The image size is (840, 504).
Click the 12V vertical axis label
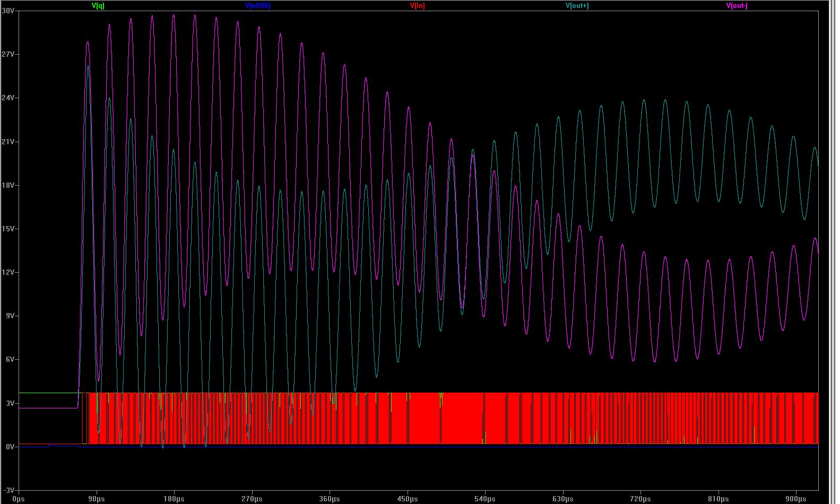tap(8, 272)
